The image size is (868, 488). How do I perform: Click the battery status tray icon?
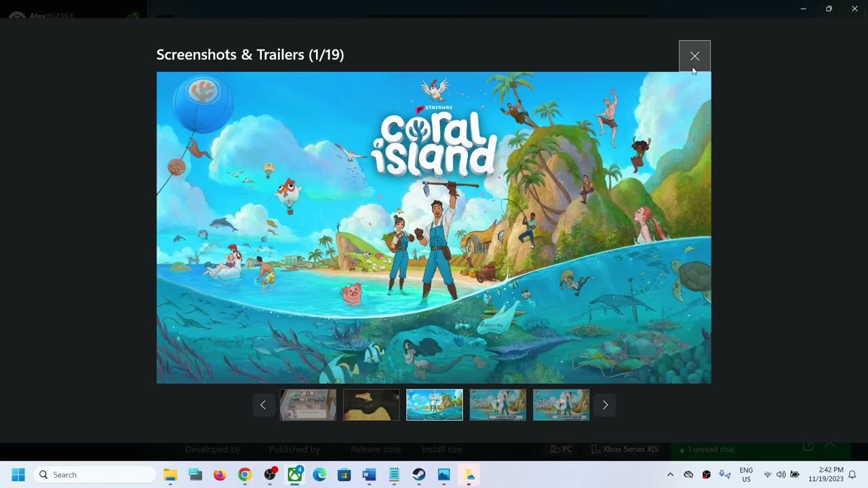point(795,474)
